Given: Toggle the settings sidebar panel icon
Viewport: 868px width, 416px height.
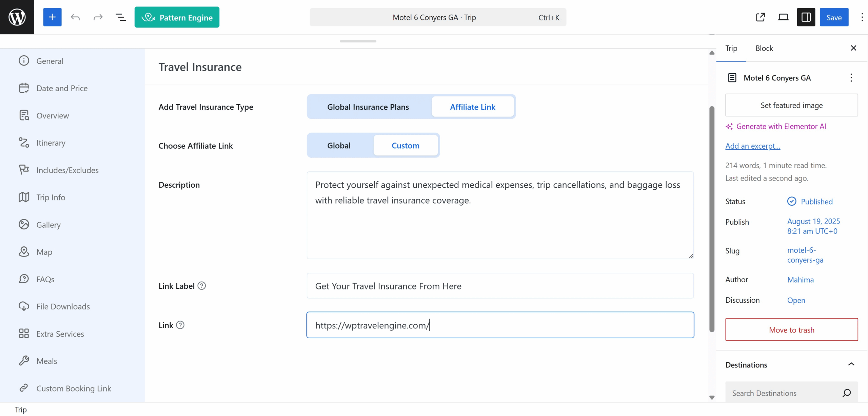Looking at the screenshot, I should coord(806,17).
